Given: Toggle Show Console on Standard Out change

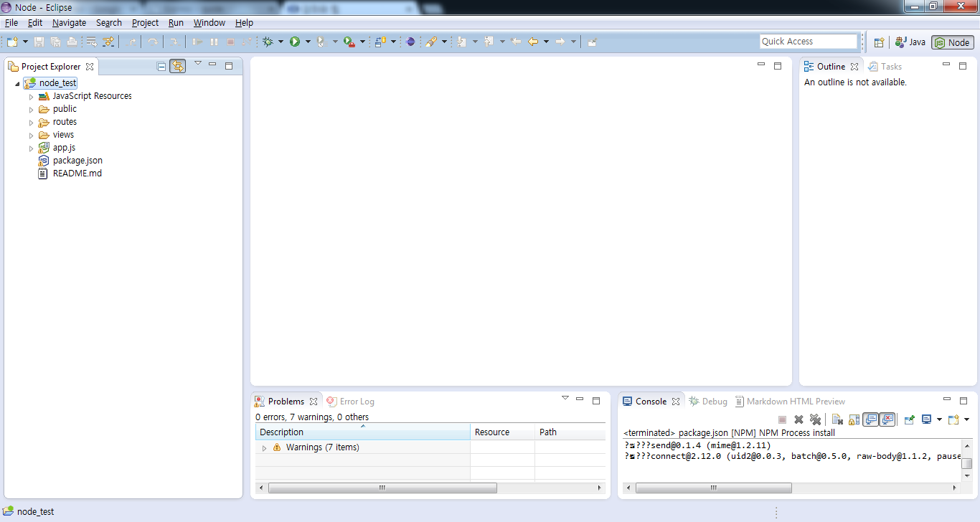Looking at the screenshot, I should [x=871, y=419].
